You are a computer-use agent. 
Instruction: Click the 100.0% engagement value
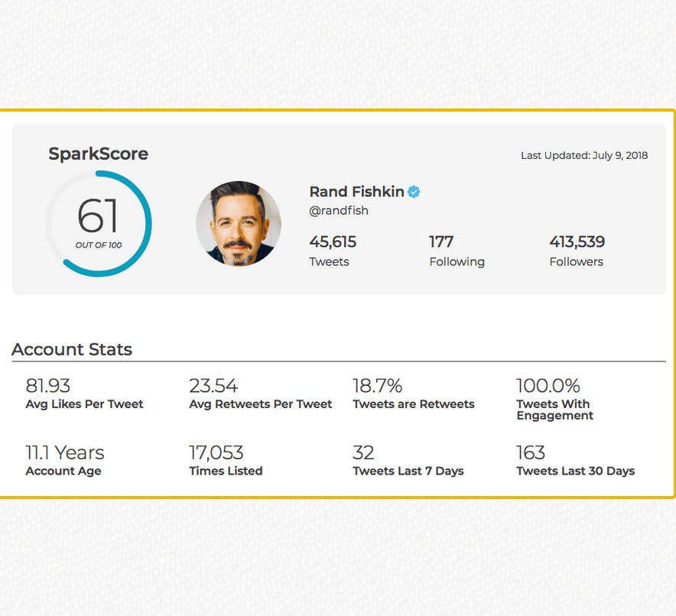(548, 386)
